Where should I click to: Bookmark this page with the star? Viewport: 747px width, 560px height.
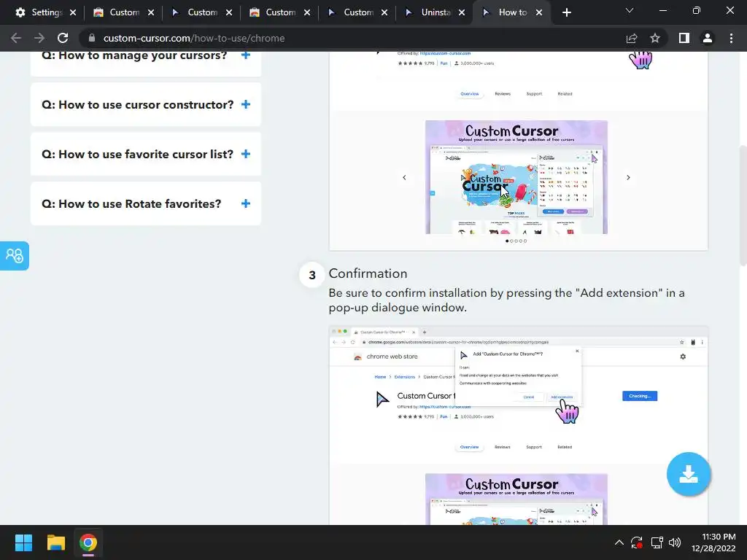655,38
